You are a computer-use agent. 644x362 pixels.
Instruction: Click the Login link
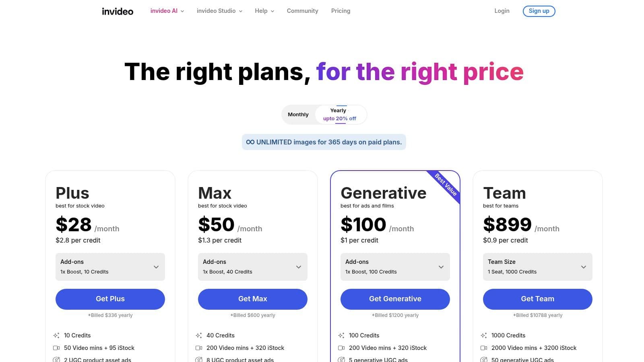pos(502,11)
